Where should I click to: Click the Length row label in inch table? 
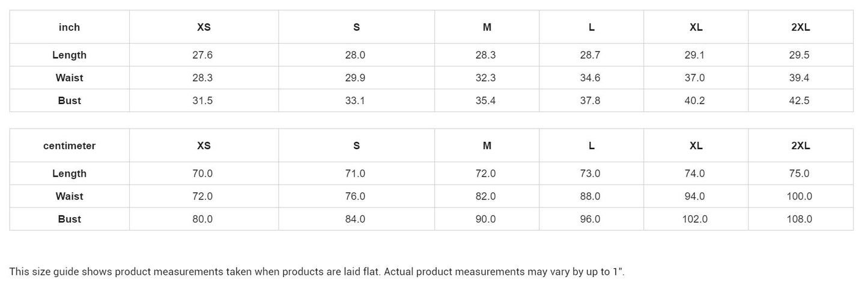click(69, 55)
